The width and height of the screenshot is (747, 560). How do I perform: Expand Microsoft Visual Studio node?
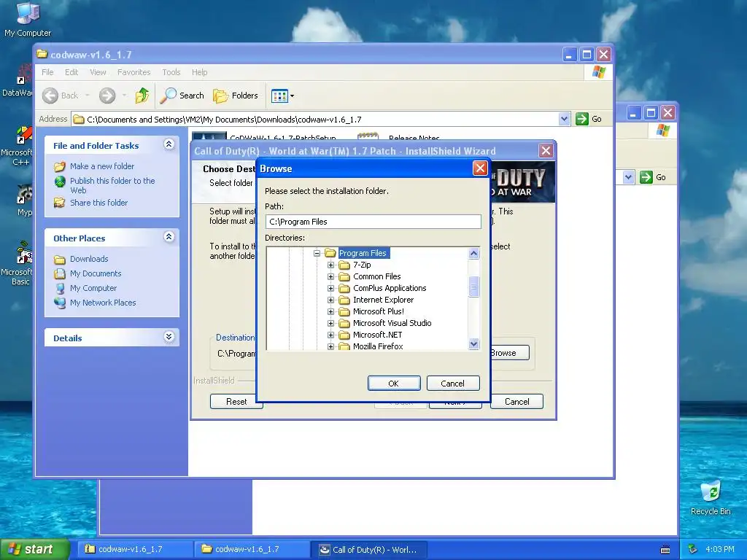[330, 323]
